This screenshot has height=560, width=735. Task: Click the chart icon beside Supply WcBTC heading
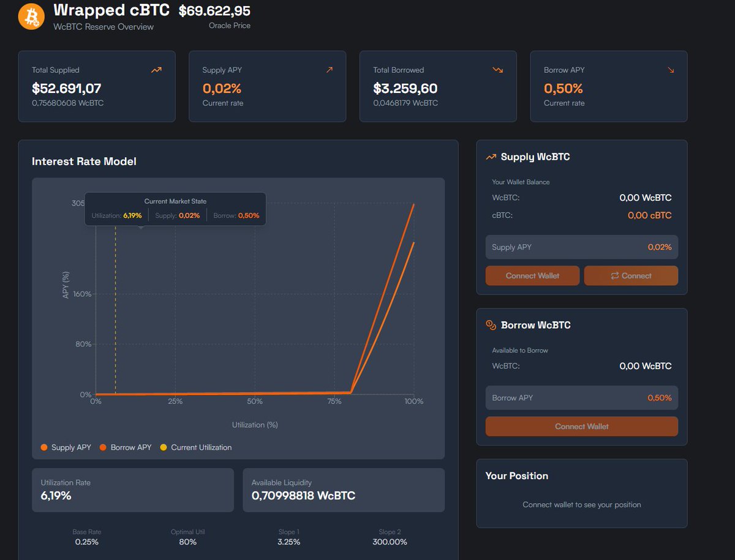pos(491,157)
